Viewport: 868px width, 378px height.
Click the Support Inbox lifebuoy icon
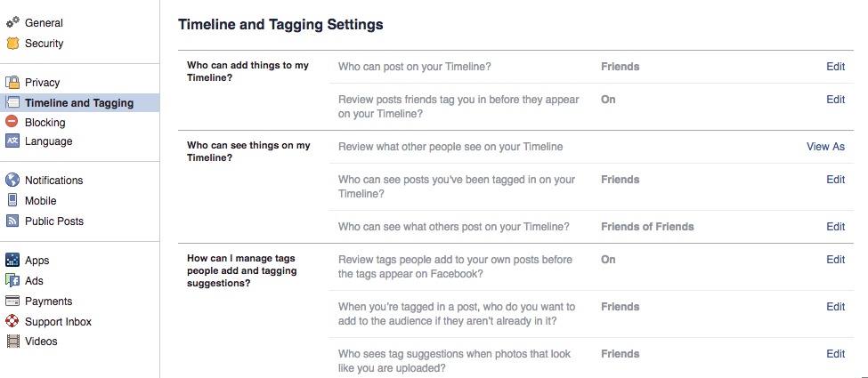tap(12, 321)
